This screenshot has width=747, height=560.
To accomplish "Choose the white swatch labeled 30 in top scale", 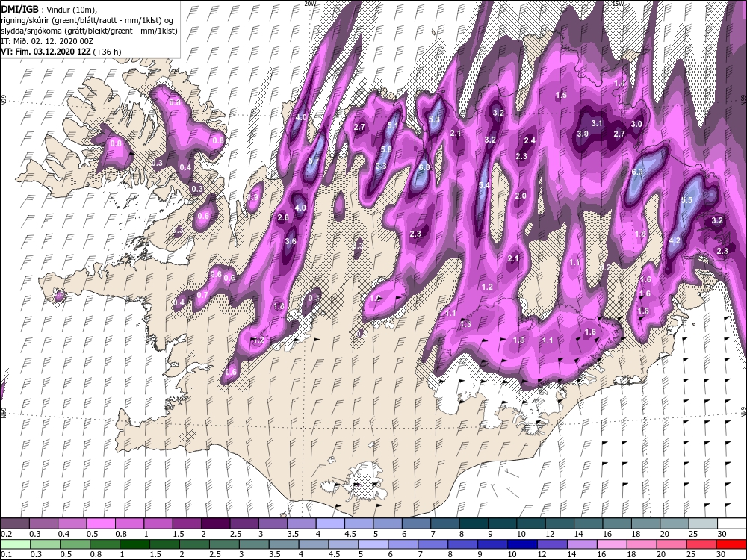I will click(732, 524).
